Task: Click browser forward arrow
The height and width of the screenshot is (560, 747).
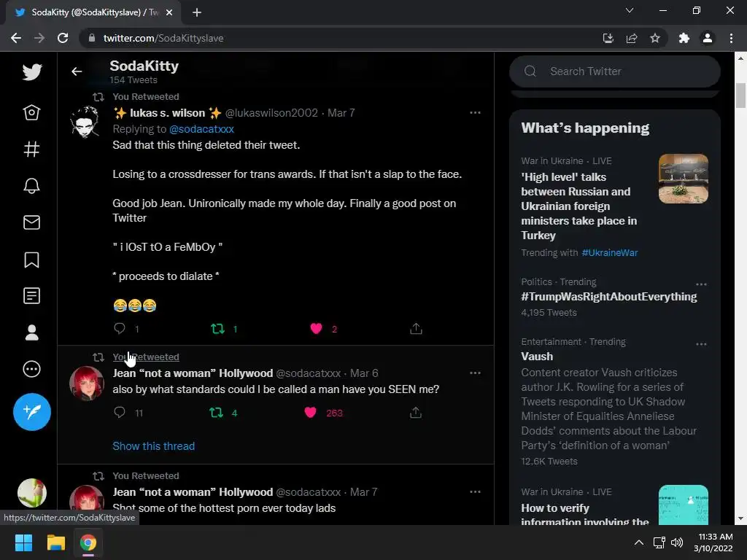Action: coord(39,38)
